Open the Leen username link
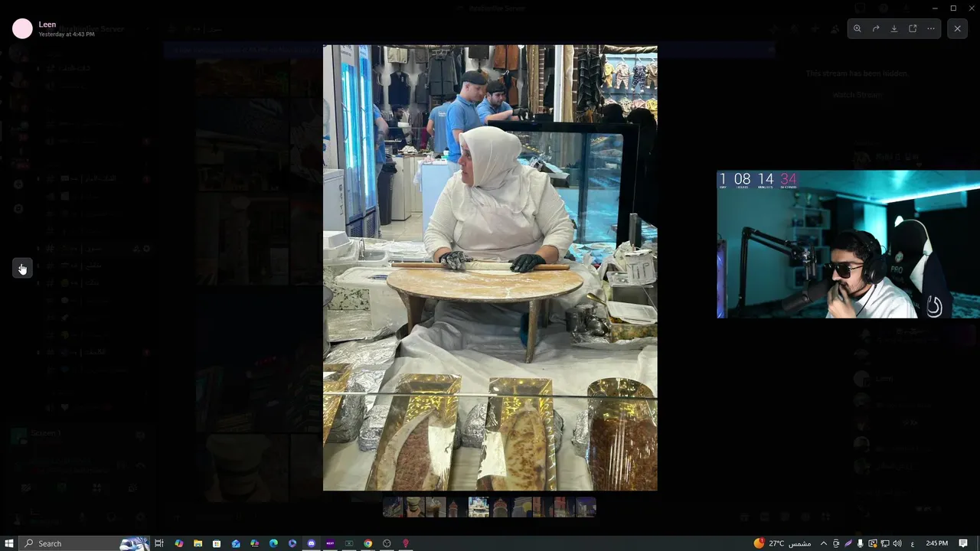This screenshot has width=980, height=551. (x=47, y=24)
